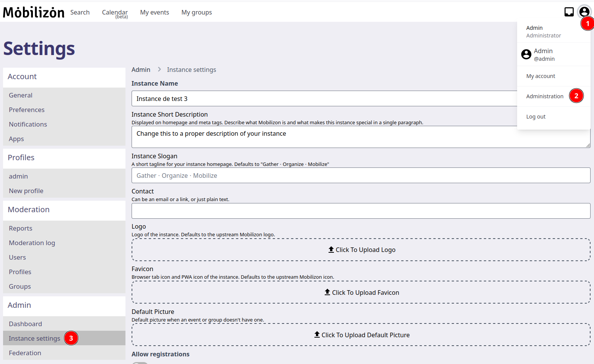Open Users moderation page

pos(64,257)
